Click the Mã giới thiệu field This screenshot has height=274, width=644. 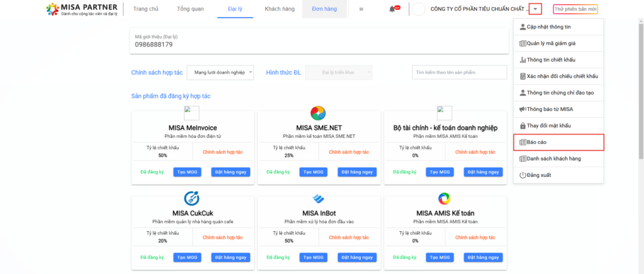point(319,41)
